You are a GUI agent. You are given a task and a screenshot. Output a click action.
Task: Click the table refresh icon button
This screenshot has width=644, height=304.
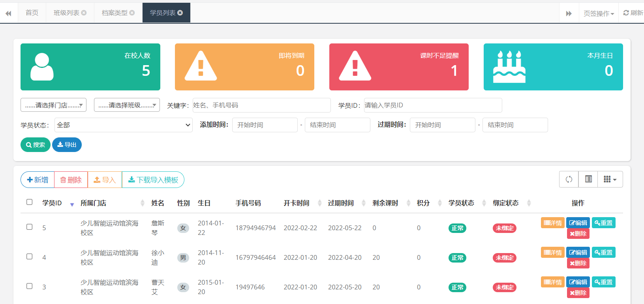569,179
